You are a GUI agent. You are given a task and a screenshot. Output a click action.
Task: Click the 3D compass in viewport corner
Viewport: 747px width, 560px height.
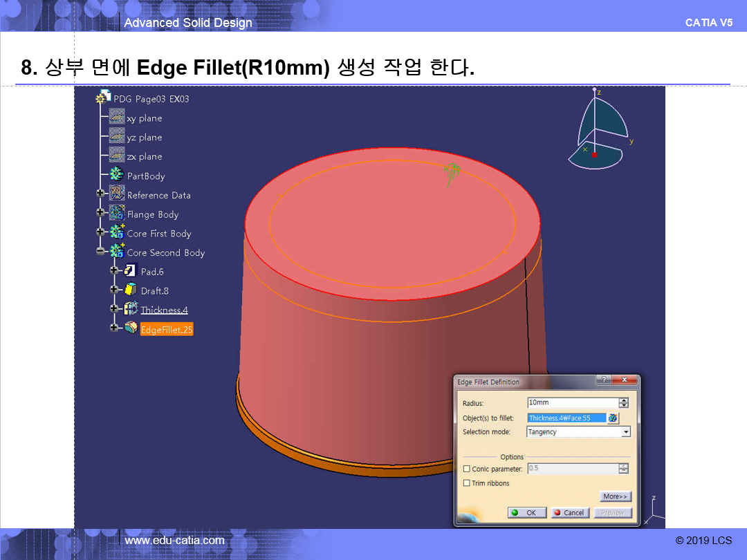click(599, 131)
